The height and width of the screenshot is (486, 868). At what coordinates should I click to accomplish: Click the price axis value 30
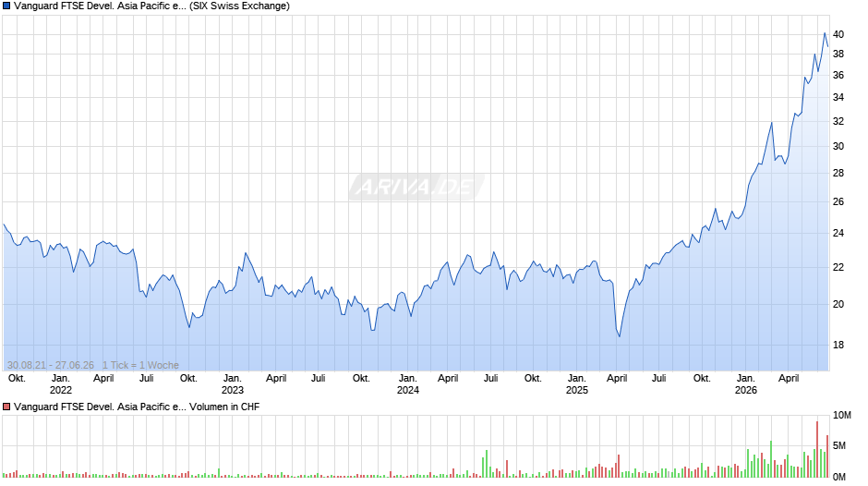[838, 146]
